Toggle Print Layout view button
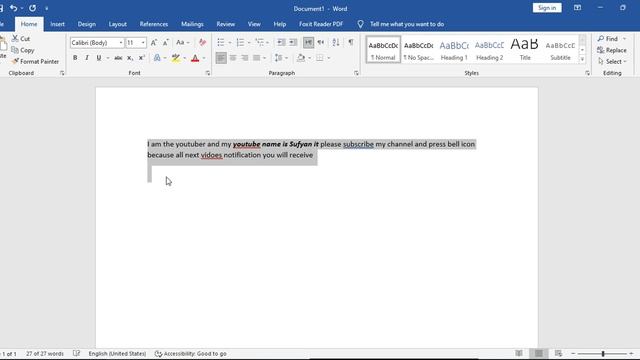Image resolution: width=640 pixels, height=360 pixels. (x=539, y=353)
